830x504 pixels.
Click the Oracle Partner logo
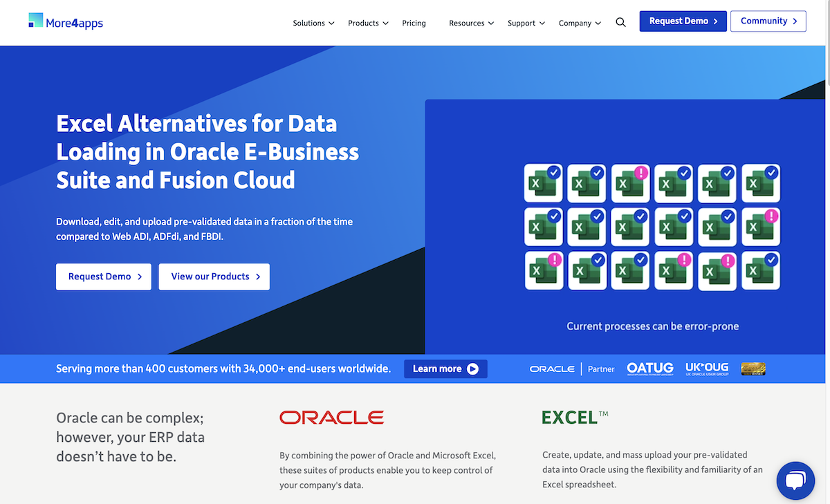572,369
